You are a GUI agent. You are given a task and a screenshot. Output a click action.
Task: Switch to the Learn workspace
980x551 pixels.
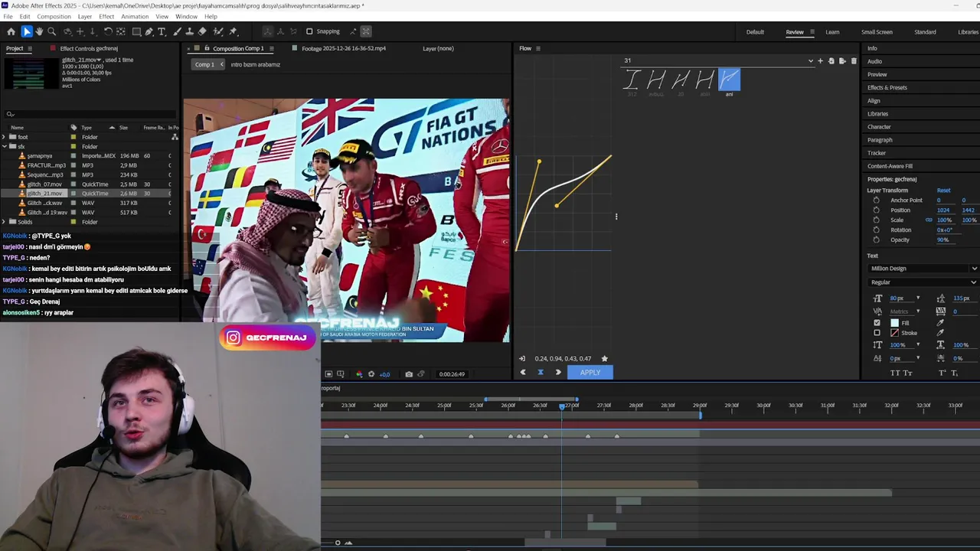click(832, 32)
